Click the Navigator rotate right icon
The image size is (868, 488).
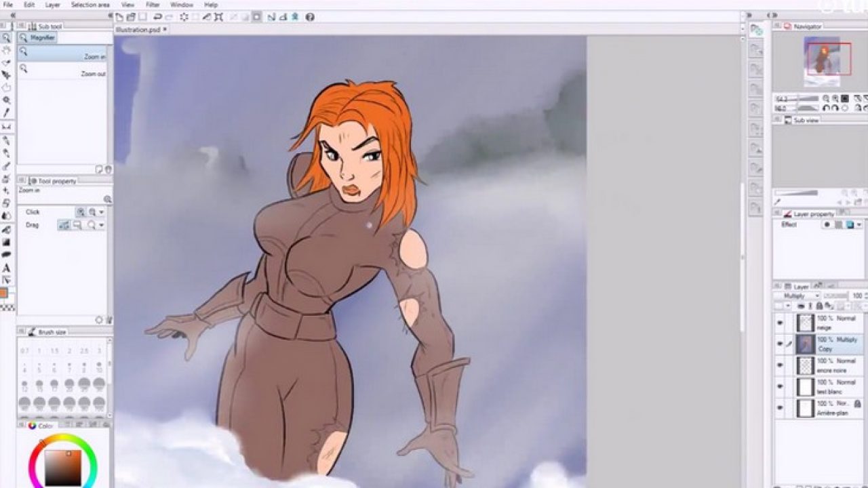(835, 108)
